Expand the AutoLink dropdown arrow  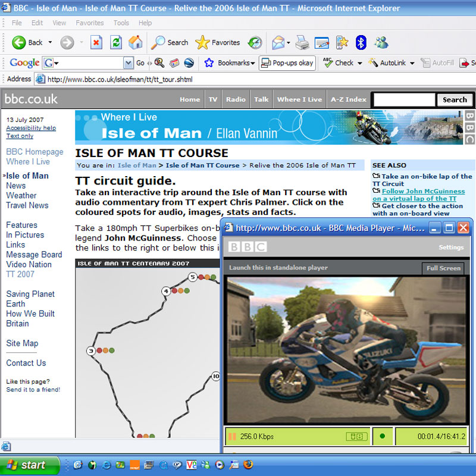412,63
